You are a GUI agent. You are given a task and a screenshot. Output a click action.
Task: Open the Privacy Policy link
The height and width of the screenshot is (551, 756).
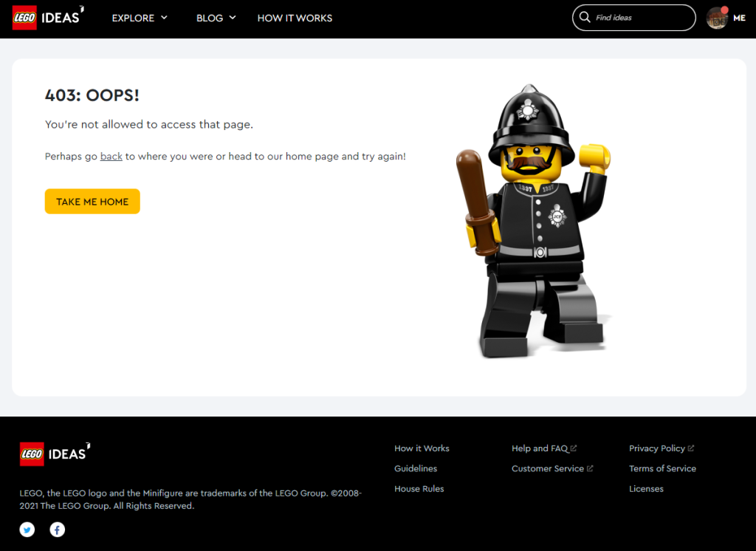coord(661,448)
